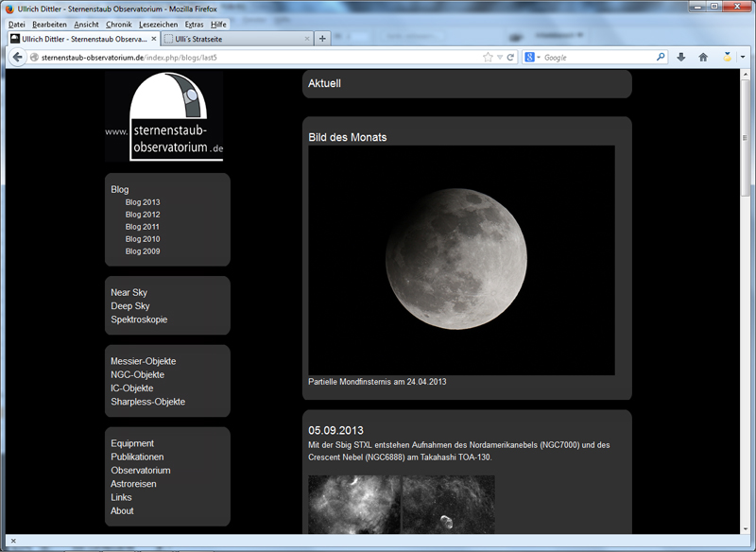
Task: Switch to Ulli's Startseite tab
Action: coord(237,39)
